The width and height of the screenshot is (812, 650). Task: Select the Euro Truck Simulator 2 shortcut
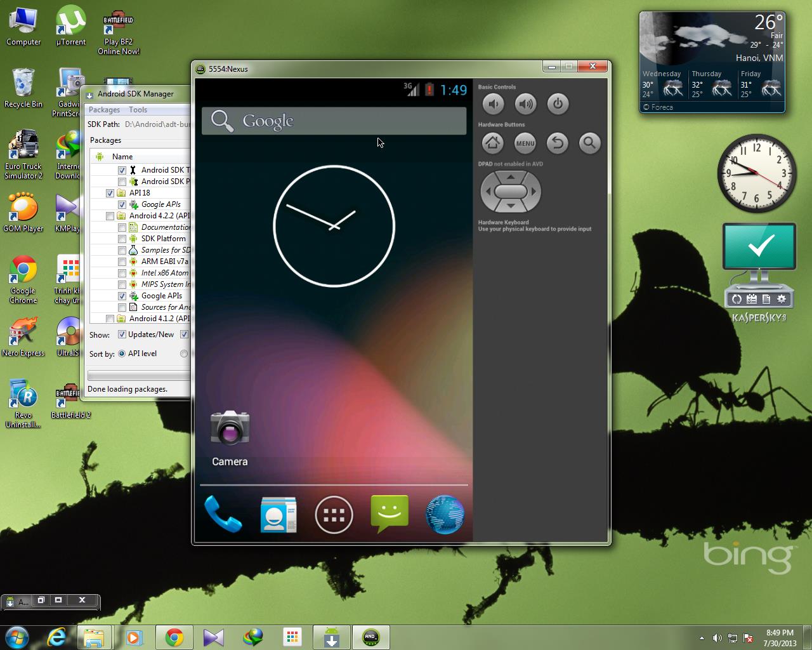[x=23, y=154]
